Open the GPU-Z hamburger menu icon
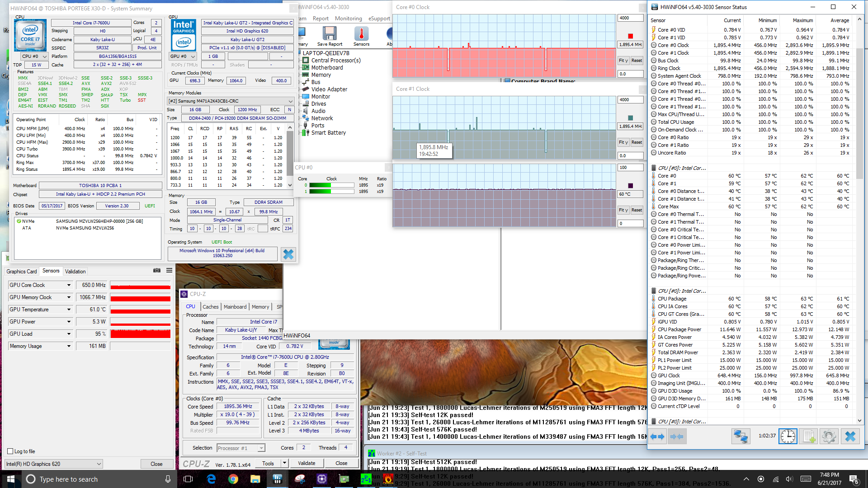Image resolution: width=868 pixels, height=488 pixels. click(169, 271)
